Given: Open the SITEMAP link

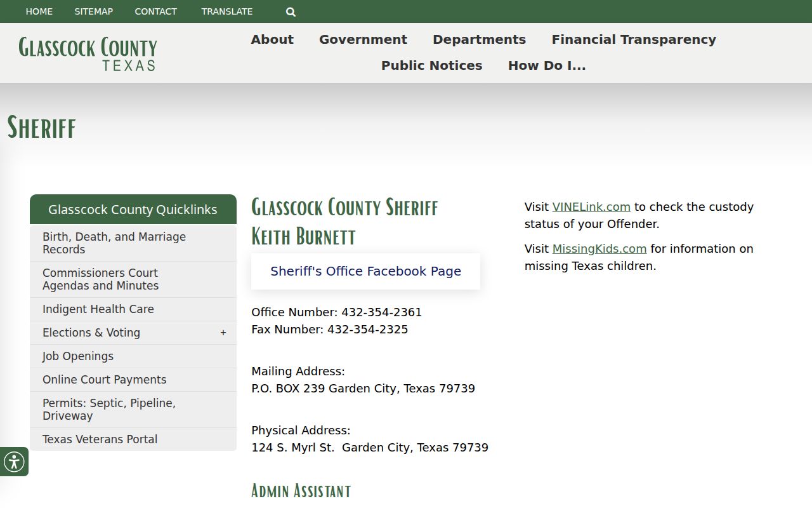Looking at the screenshot, I should pyautogui.click(x=94, y=11).
